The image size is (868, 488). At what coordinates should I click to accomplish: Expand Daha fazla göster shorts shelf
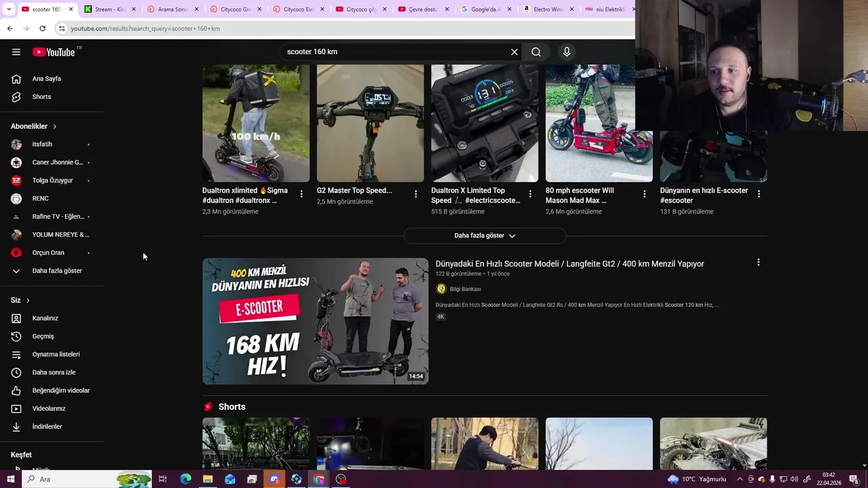tap(485, 235)
